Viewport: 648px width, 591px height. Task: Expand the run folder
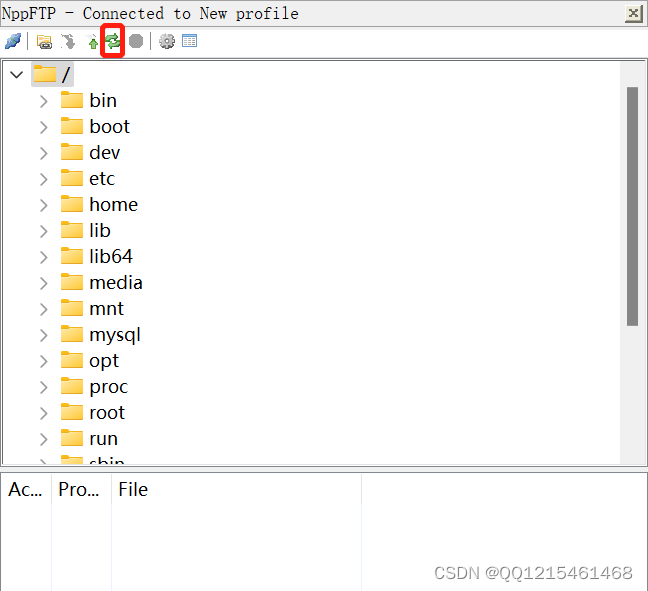click(44, 440)
